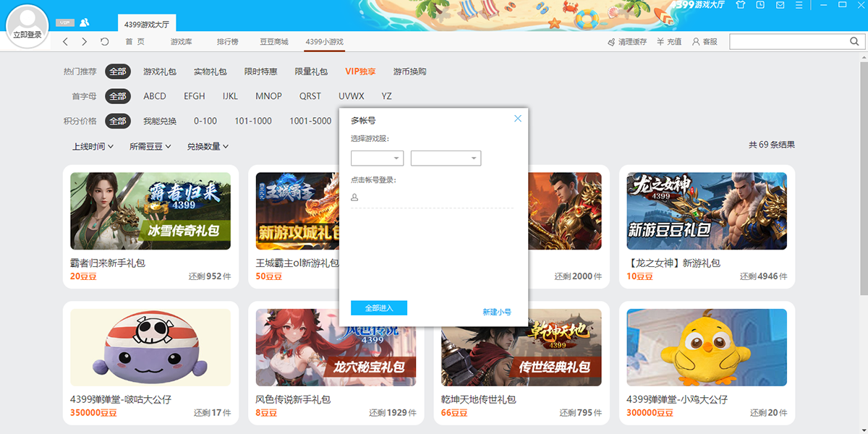Click the page vertical scrollbar
Viewport: 868px width, 434px height.
tap(864, 181)
